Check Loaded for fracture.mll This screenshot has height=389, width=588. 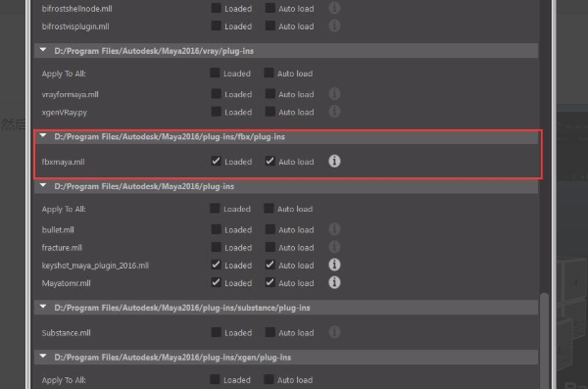point(216,247)
